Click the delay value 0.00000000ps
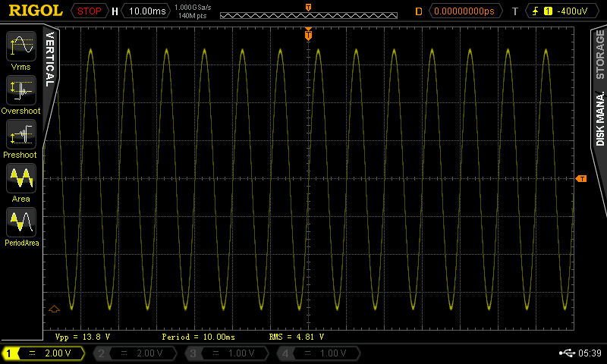607x364 pixels. pyautogui.click(x=464, y=11)
